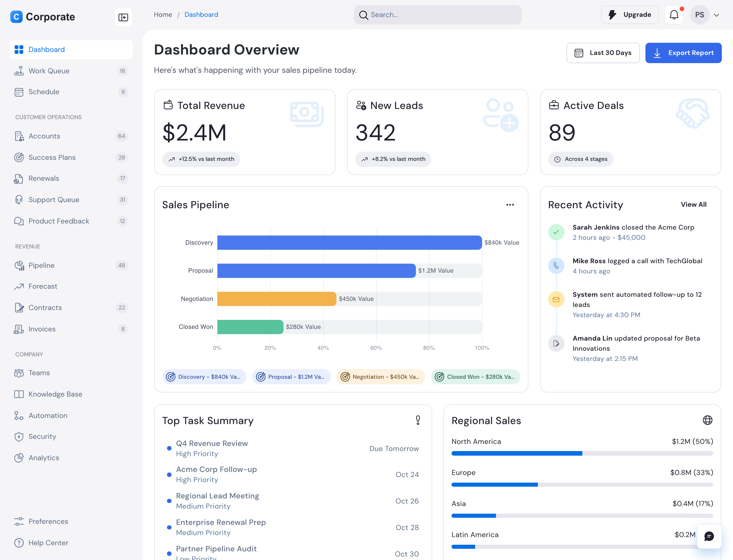Image resolution: width=733 pixels, height=560 pixels.
Task: Click the Schedule calendar sidebar icon
Action: click(19, 92)
